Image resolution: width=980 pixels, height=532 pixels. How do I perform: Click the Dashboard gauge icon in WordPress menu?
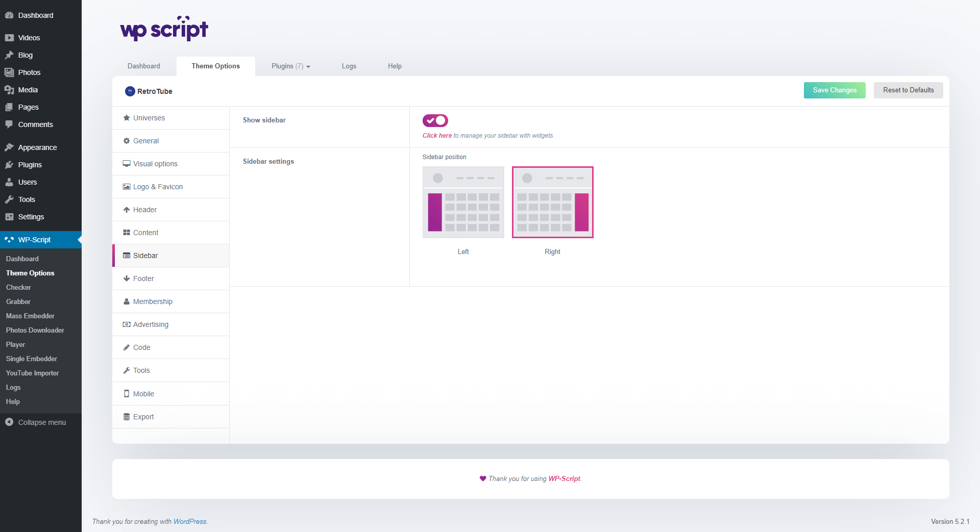pos(9,15)
